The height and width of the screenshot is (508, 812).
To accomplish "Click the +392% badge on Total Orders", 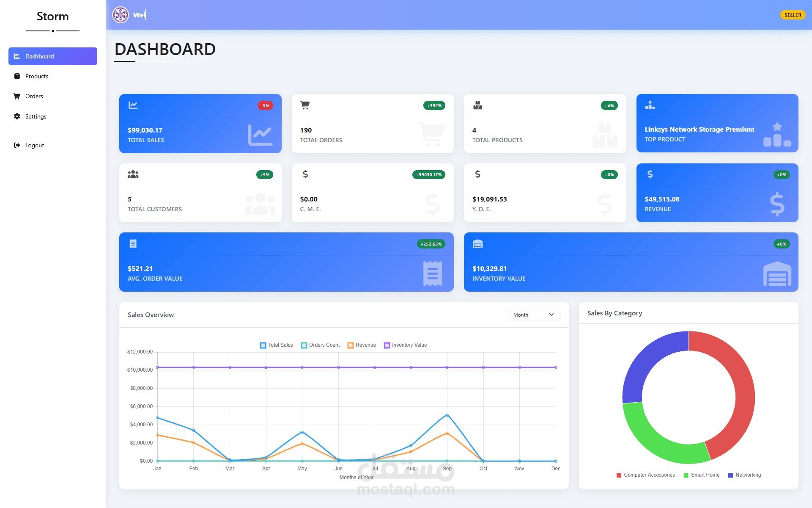I will click(x=435, y=105).
